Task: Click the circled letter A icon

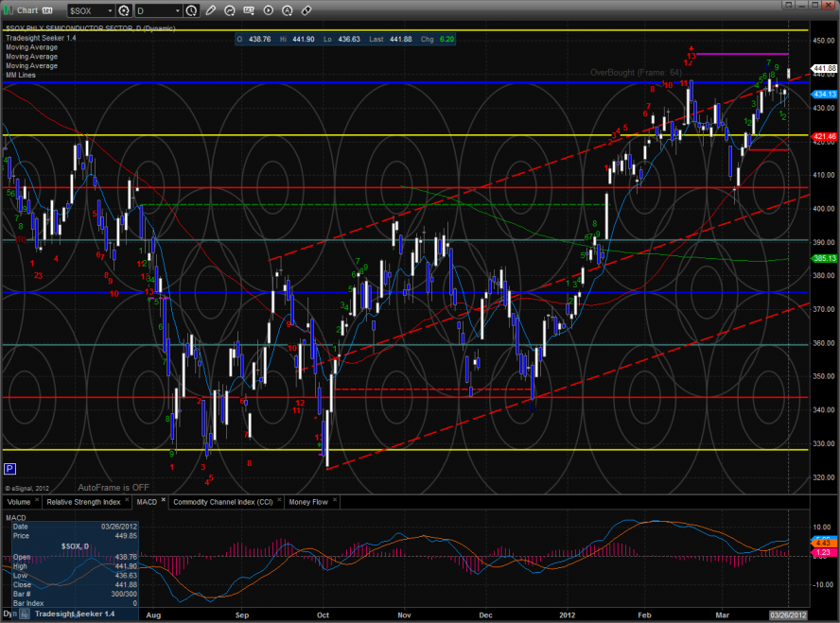Action: click(288, 10)
